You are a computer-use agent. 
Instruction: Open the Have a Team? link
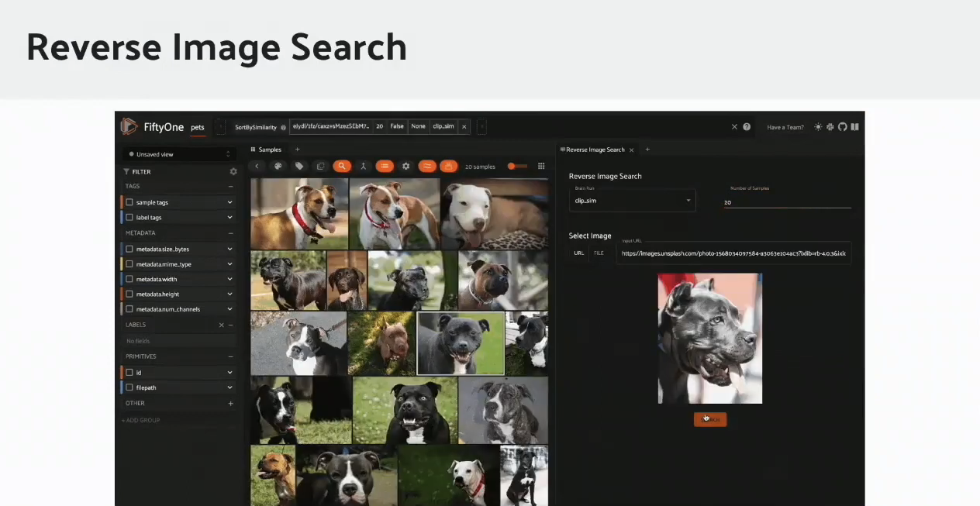(x=785, y=127)
